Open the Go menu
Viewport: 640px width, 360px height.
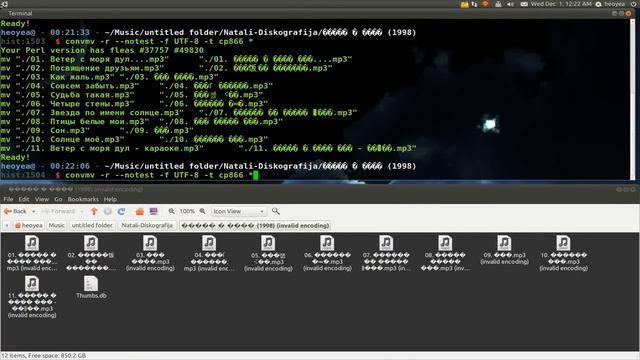pos(58,199)
